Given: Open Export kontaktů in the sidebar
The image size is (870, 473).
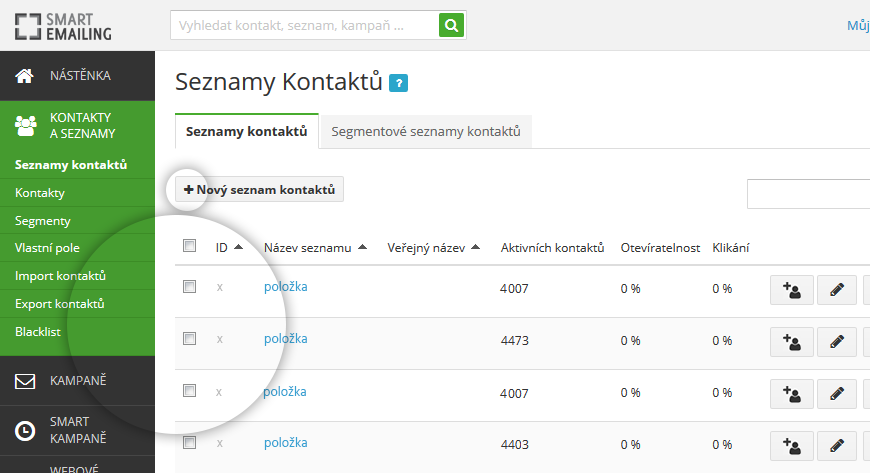Looking at the screenshot, I should point(59,304).
